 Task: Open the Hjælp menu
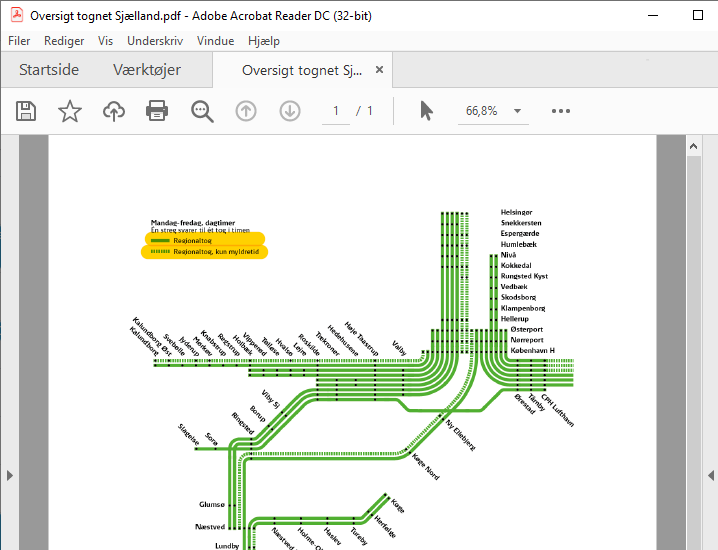click(264, 41)
